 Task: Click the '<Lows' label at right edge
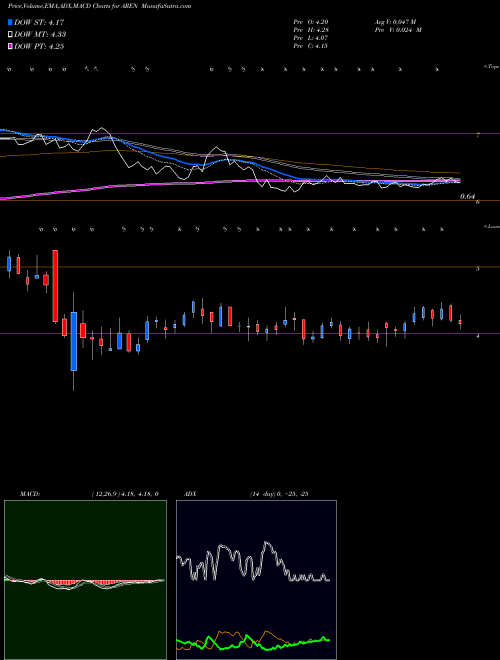point(492,226)
